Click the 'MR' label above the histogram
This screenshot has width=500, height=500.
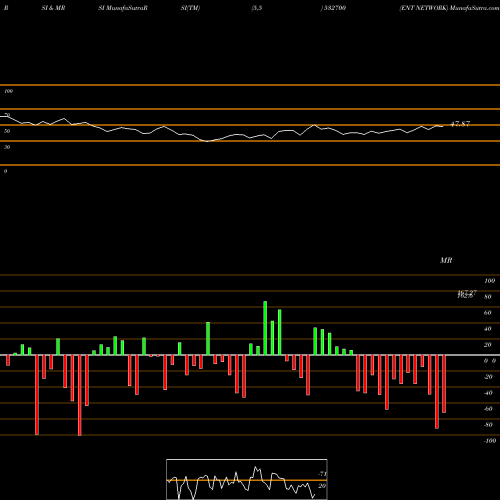pos(446,260)
